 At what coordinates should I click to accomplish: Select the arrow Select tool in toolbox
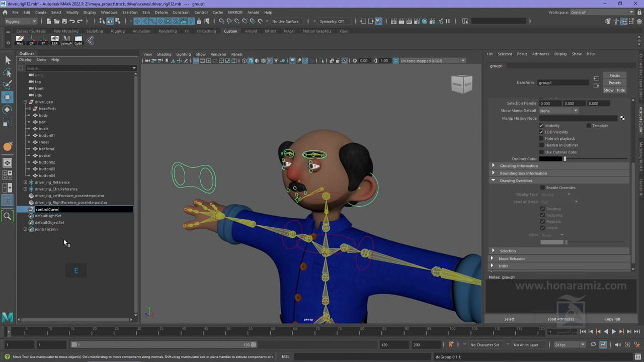pos(8,60)
